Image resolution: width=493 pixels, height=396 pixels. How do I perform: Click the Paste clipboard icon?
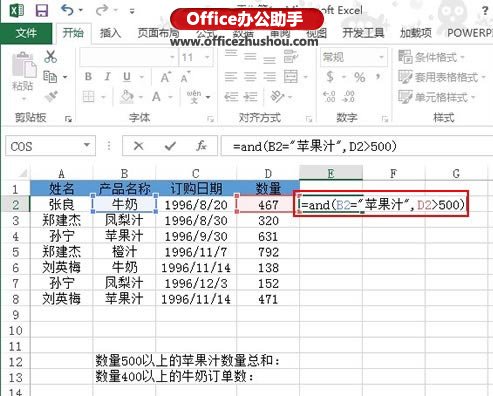pos(23,65)
